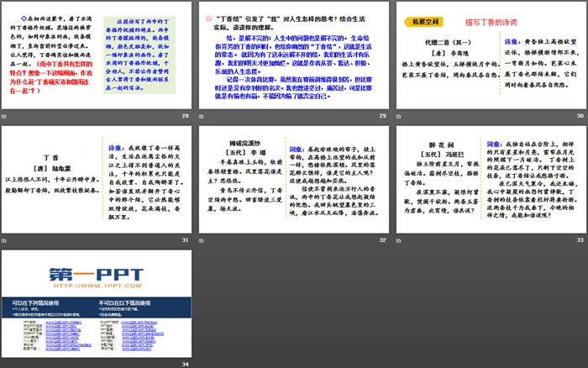This screenshot has width=588, height=368.
Task: Click the animation star icon under slide 30
Action: [398, 118]
